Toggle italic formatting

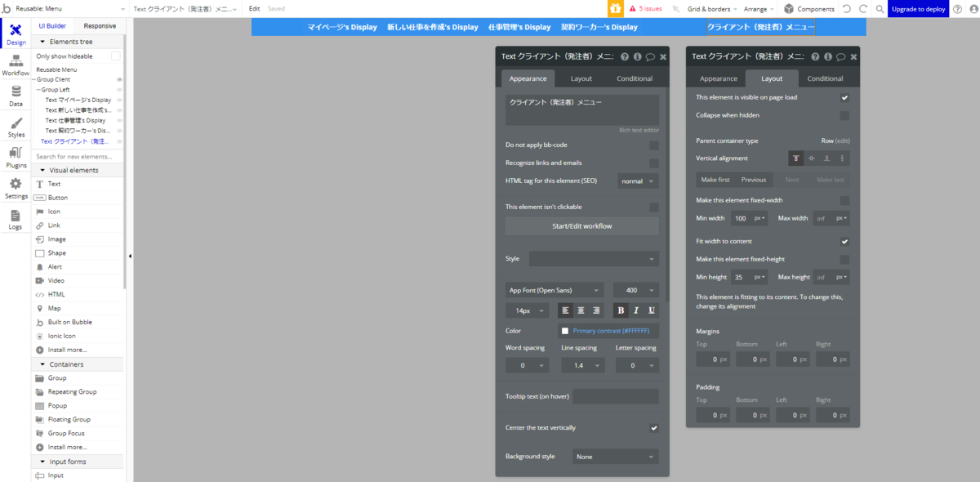[x=636, y=310]
